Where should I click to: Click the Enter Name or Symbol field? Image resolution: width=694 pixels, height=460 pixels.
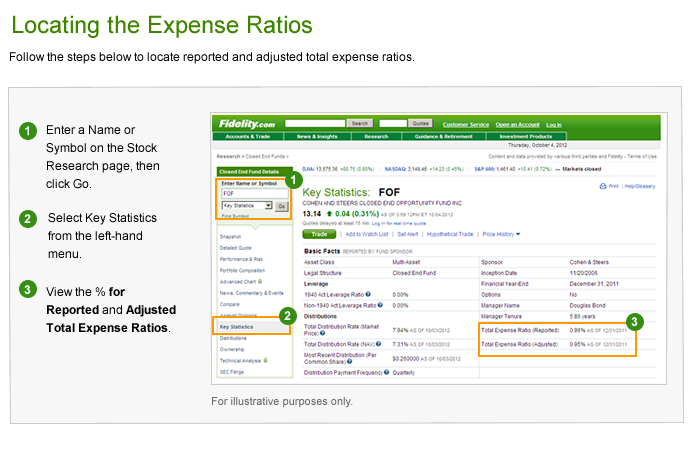tap(252, 193)
